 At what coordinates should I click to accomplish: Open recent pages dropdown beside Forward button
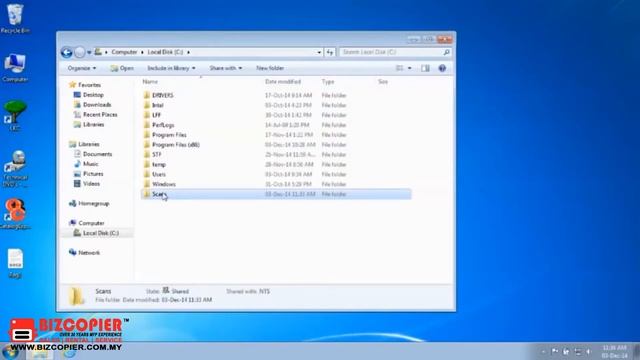pyautogui.click(x=89, y=52)
